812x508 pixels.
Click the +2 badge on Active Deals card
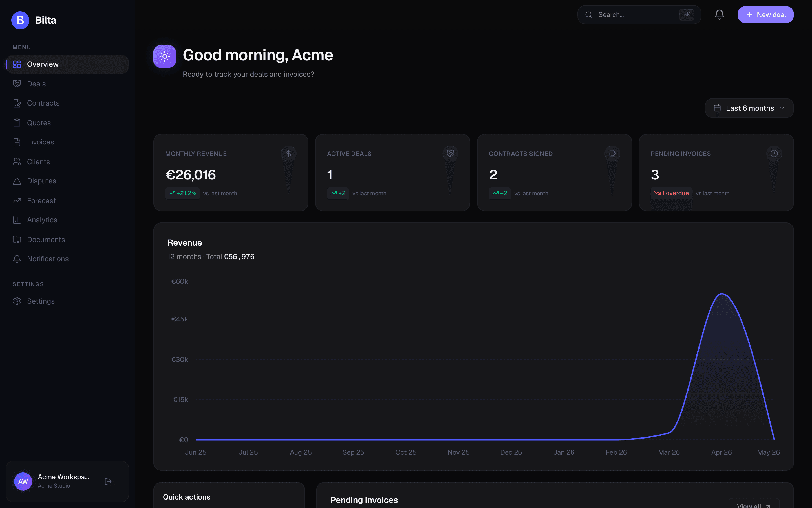338,193
